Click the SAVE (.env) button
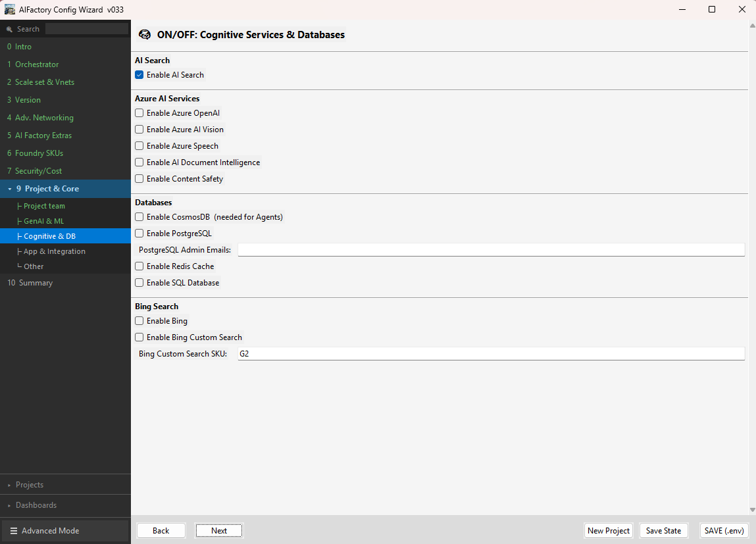Screen dimensions: 756x544 pyautogui.click(x=724, y=530)
